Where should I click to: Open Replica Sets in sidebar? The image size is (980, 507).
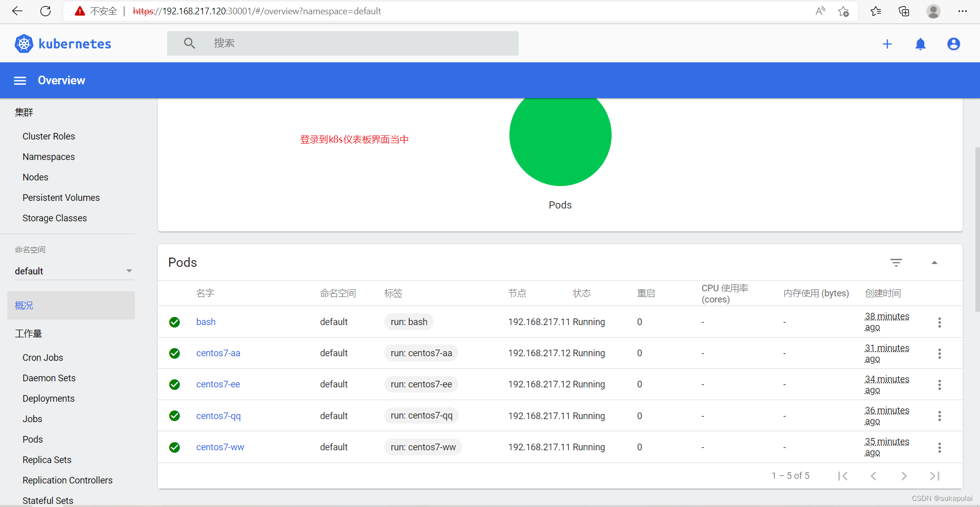[x=47, y=460]
